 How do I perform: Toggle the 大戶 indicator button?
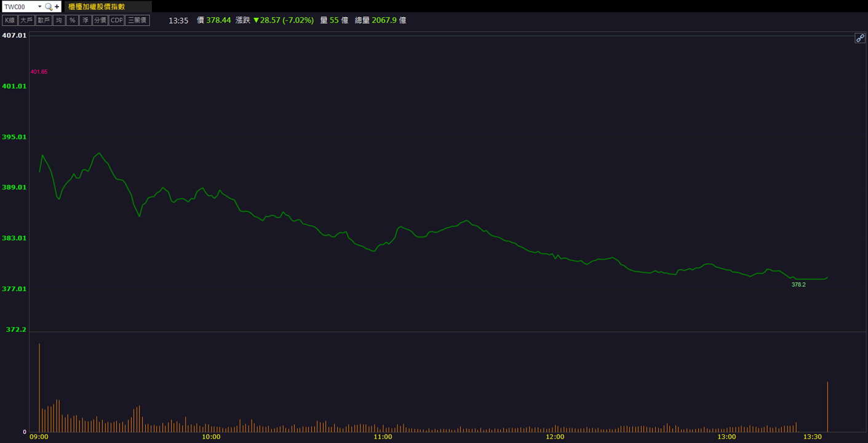pos(26,20)
